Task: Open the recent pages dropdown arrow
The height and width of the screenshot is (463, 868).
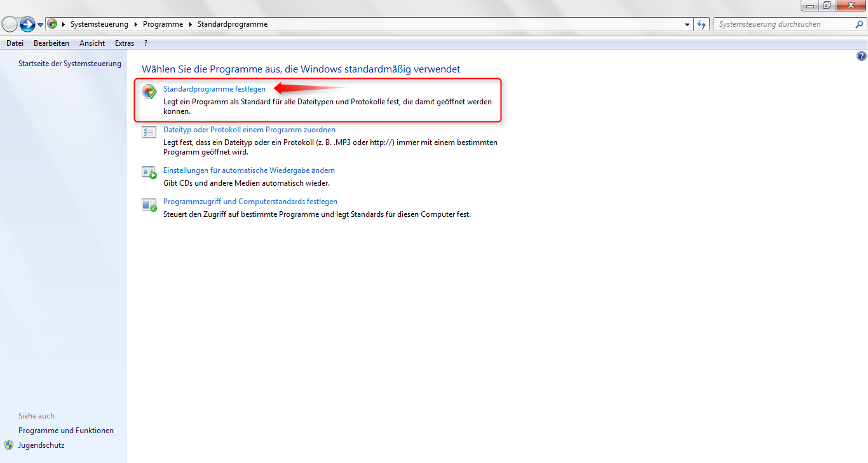Action: pyautogui.click(x=41, y=25)
